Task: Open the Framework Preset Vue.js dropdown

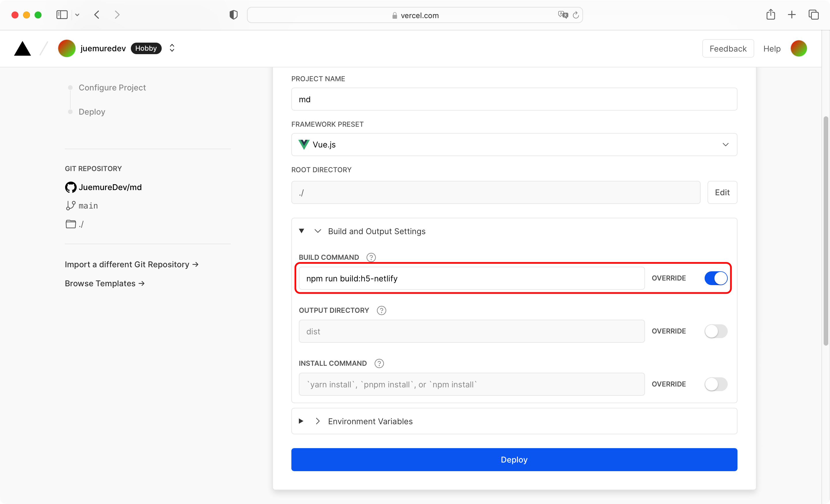Action: [514, 145]
